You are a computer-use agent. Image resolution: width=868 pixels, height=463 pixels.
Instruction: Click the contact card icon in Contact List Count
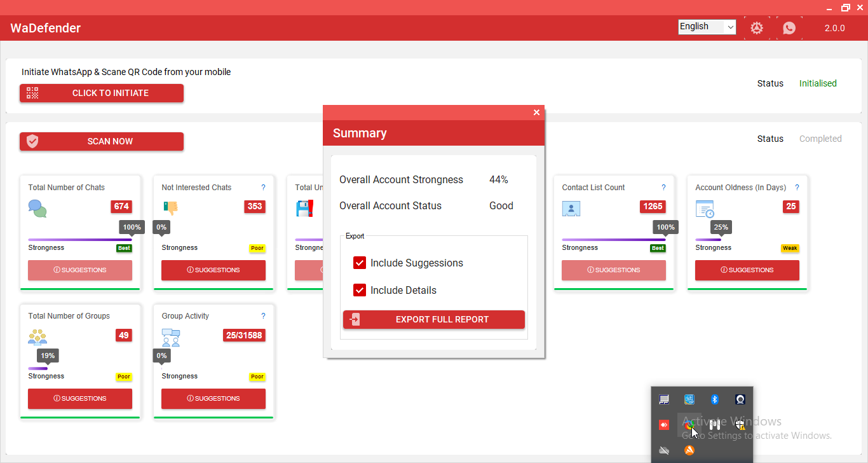(x=571, y=209)
